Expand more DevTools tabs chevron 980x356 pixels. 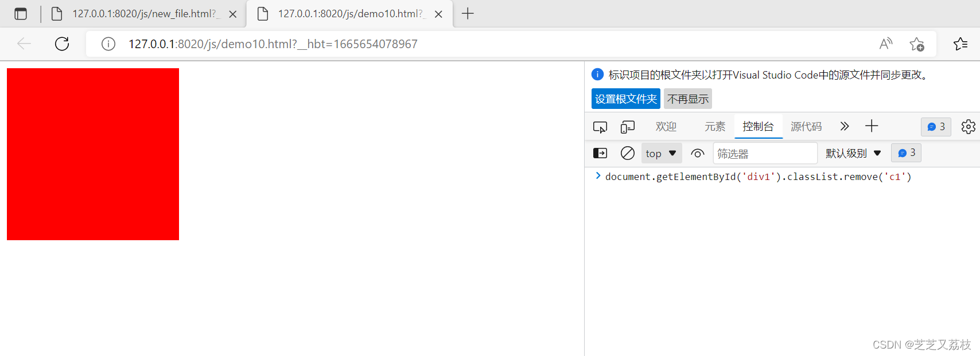(844, 126)
